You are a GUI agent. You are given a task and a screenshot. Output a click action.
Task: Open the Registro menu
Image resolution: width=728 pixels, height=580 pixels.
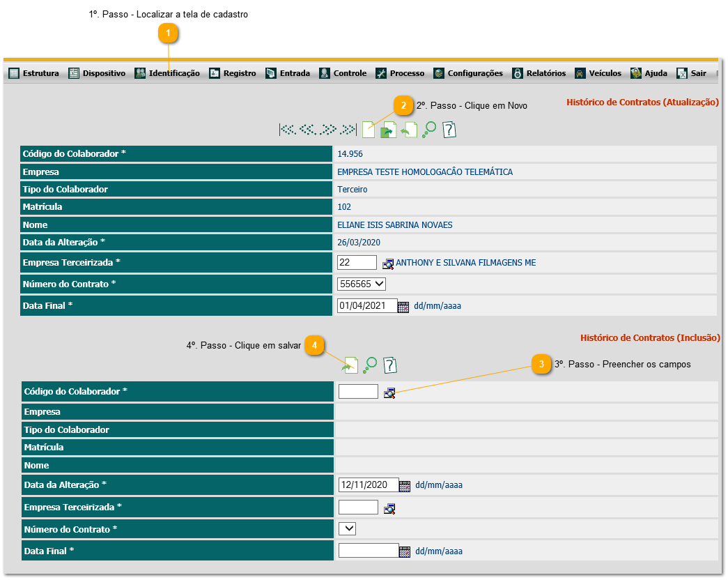coord(233,73)
